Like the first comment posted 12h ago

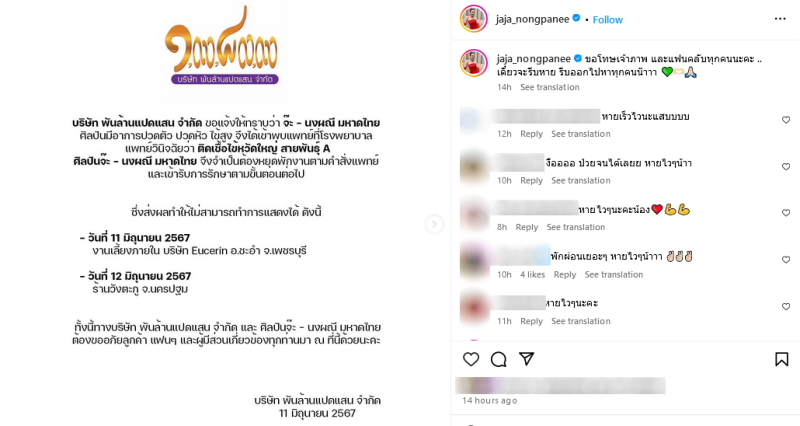coord(786,120)
